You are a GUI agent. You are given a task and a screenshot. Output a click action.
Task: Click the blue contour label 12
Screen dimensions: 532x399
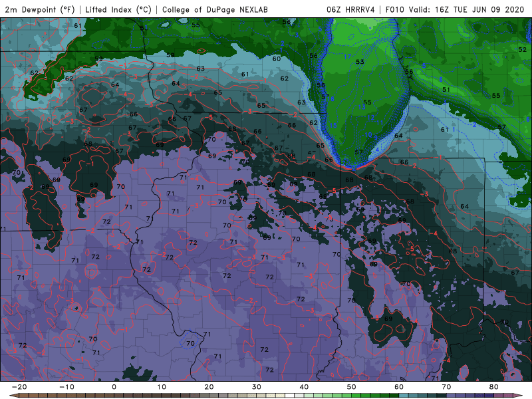pyautogui.click(x=371, y=118)
